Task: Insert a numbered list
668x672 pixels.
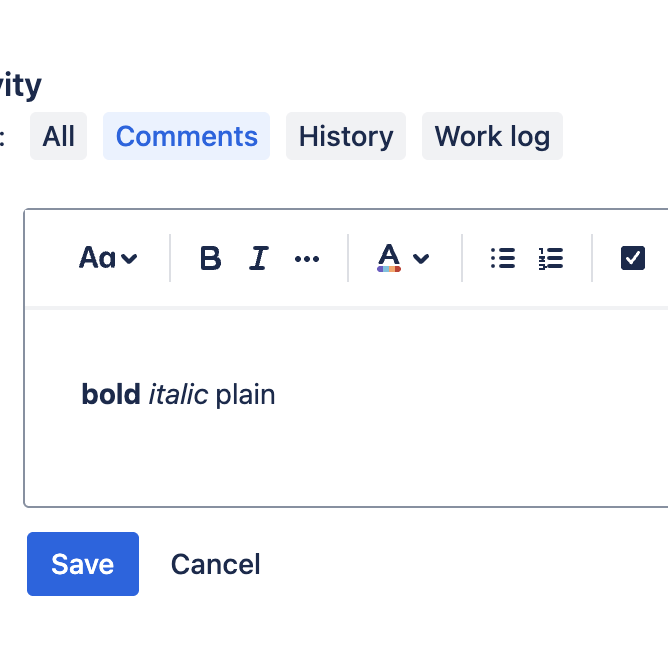Action: click(x=551, y=258)
